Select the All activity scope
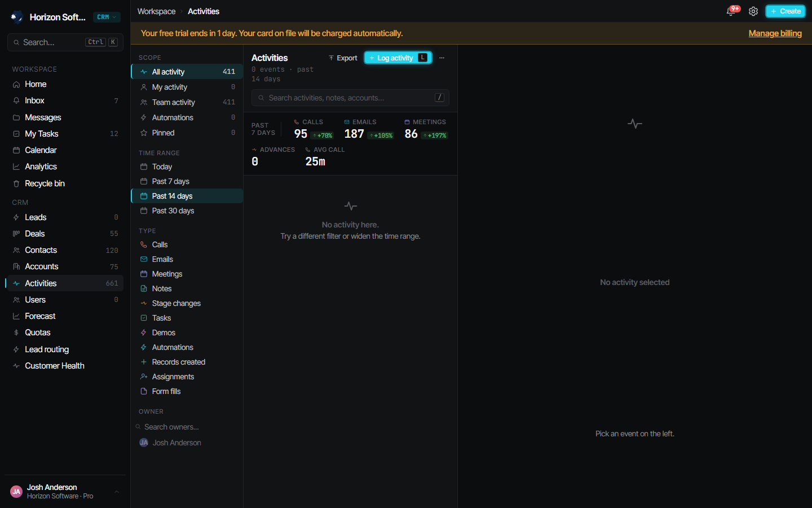Viewport: 812px width, 508px height. pyautogui.click(x=187, y=72)
